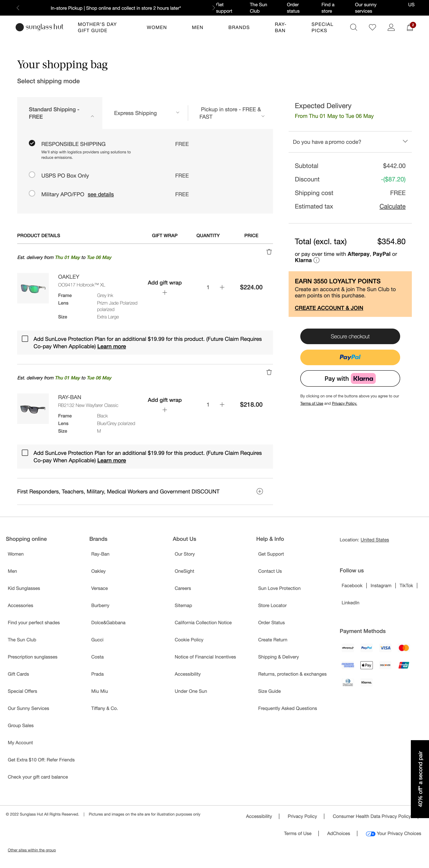
Task: Remove the Ray-Ban Wayfarer with trash icon
Action: click(x=269, y=372)
